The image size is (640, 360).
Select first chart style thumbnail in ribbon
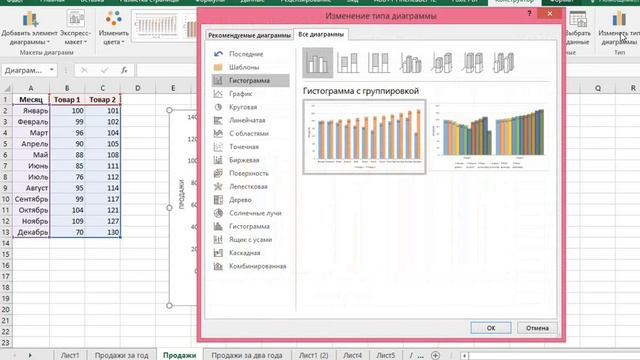point(156,26)
